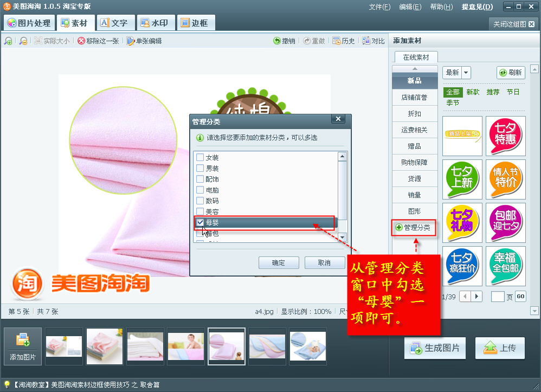
Task: Check the 数码 category checkbox
Action: coord(200,201)
